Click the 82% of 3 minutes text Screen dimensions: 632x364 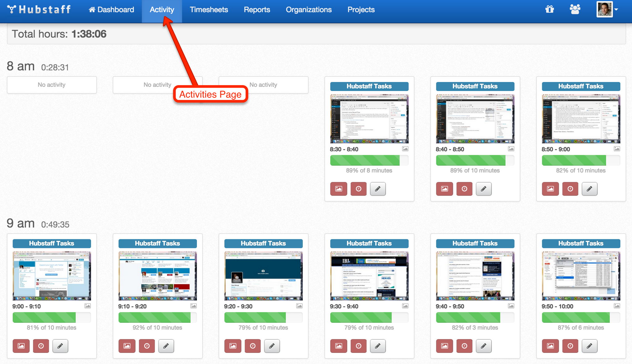[475, 328]
